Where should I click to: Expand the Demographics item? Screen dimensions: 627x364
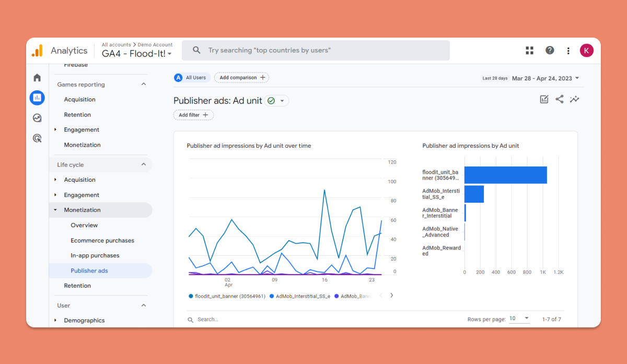click(55, 320)
